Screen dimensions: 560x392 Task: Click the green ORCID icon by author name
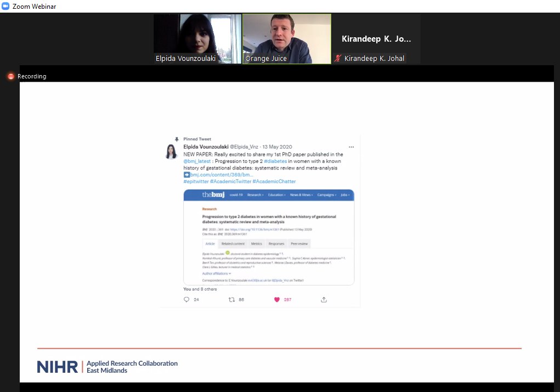228,253
